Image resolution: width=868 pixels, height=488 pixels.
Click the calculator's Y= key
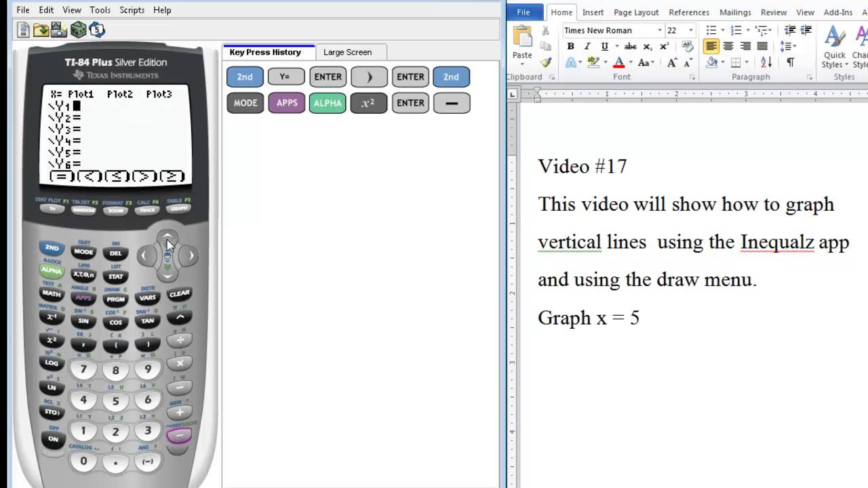tap(52, 209)
